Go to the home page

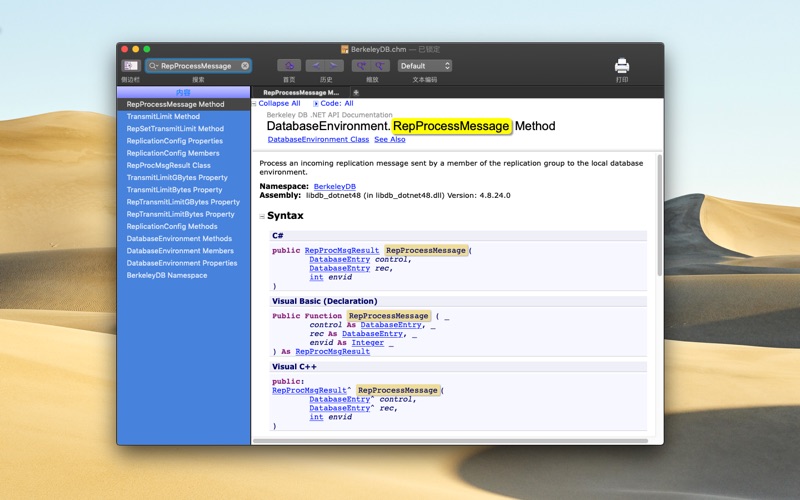click(x=289, y=66)
